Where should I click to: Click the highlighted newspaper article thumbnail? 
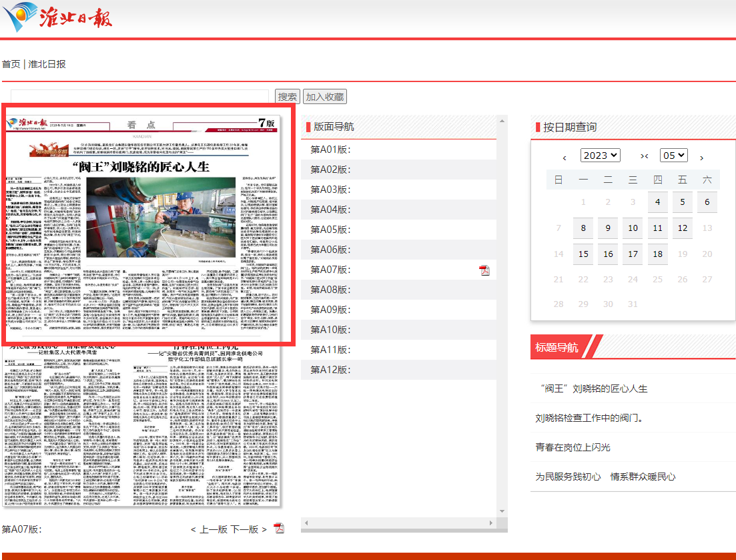[147, 225]
